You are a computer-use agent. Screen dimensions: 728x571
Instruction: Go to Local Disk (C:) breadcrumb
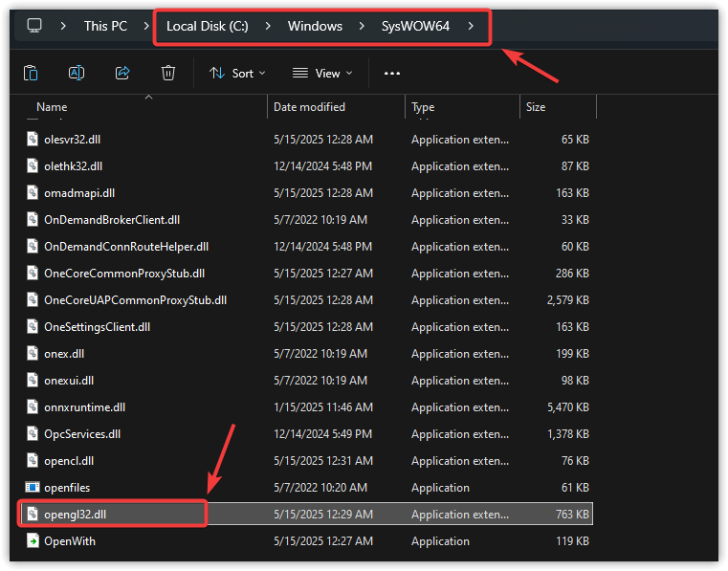pos(207,26)
